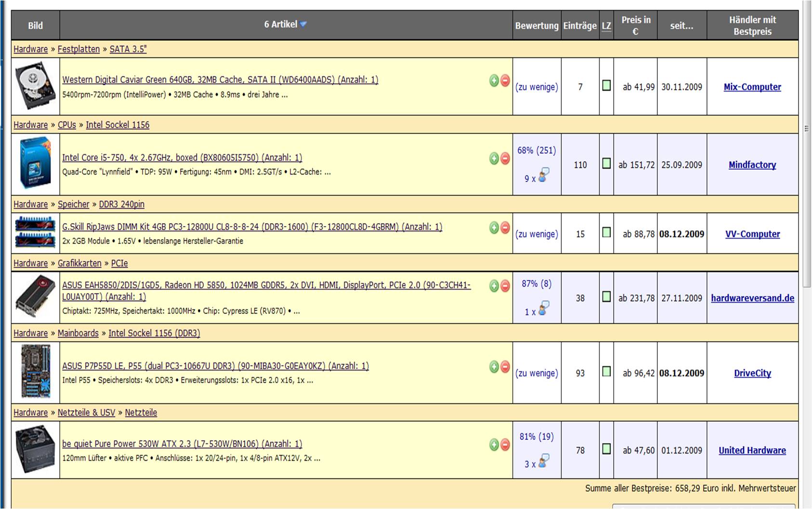812x509 pixels.
Task: Open Intel Sockel 1156 CPU breadcrumb
Action: [118, 125]
